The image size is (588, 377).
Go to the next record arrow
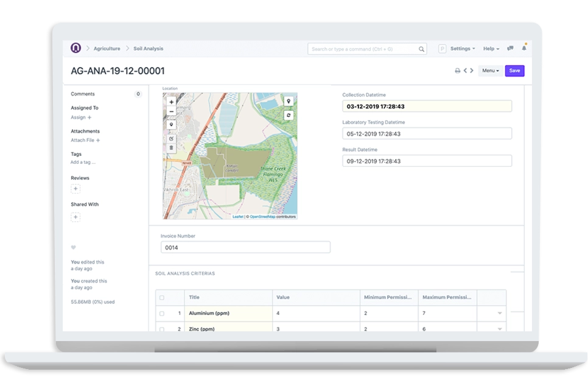tap(472, 71)
